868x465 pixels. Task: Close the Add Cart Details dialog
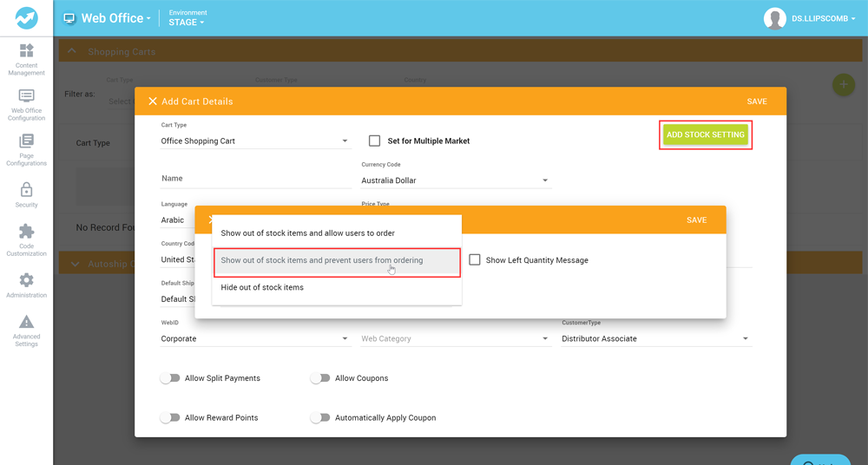click(x=153, y=102)
